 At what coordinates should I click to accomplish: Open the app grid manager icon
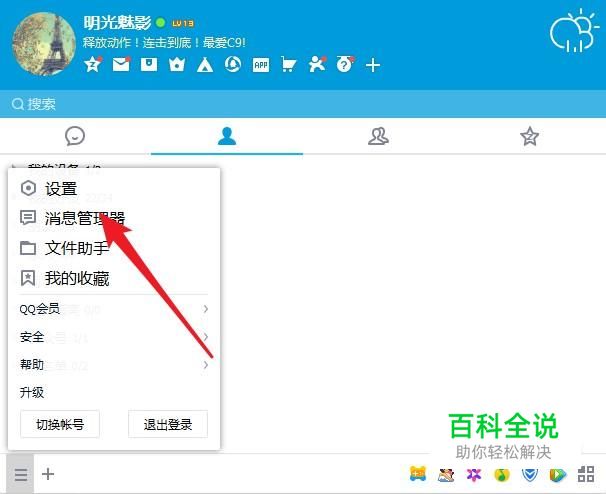tap(586, 474)
